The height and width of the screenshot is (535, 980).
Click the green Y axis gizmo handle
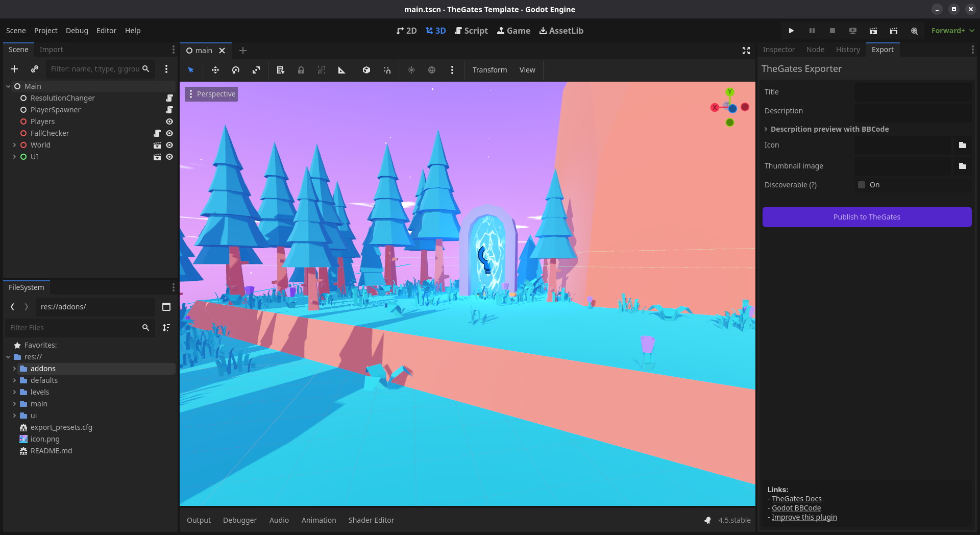[x=730, y=92]
